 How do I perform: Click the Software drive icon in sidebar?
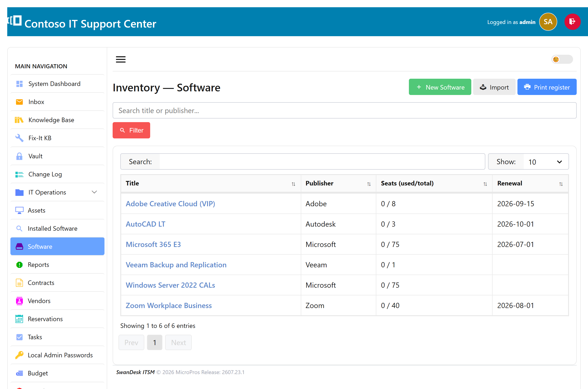point(19,247)
